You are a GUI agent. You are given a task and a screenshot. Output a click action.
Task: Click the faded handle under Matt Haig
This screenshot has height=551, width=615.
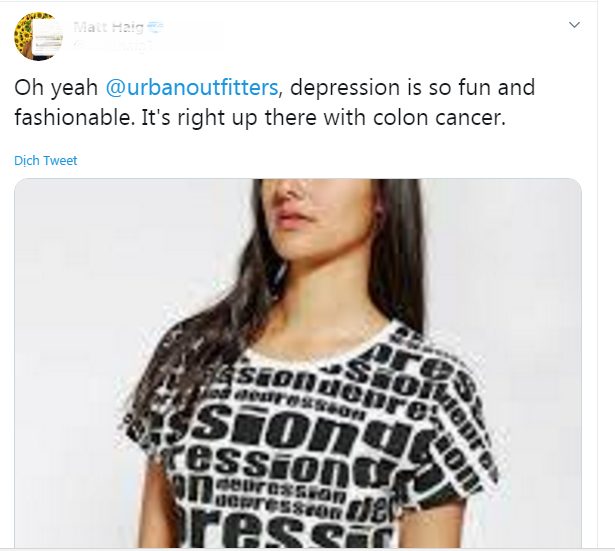(x=112, y=47)
